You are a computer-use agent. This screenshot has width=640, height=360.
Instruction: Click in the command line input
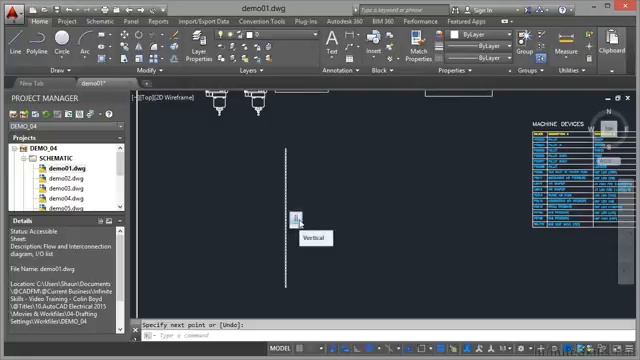click(x=388, y=336)
